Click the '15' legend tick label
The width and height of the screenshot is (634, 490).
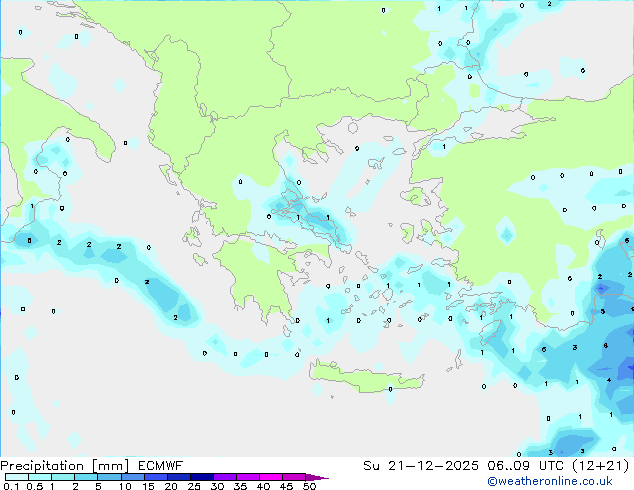148,486
